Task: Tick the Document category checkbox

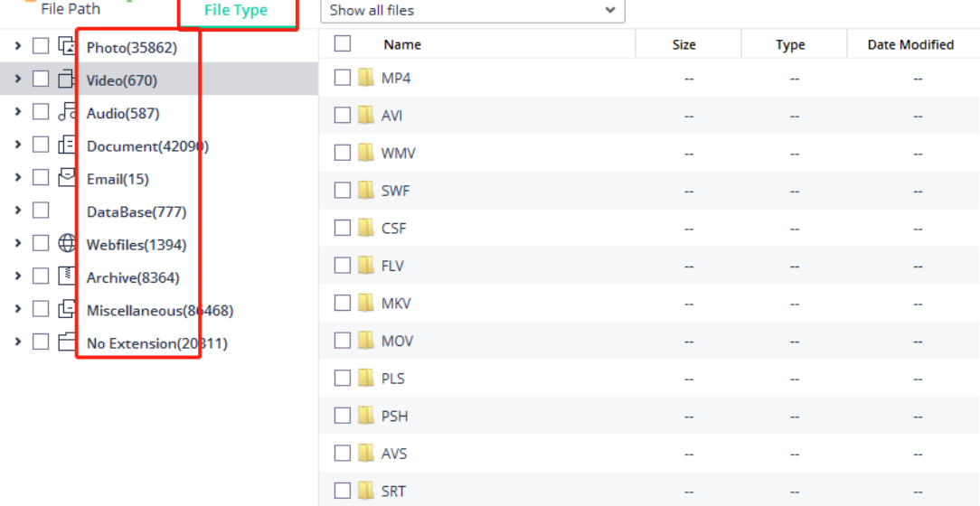Action: (41, 145)
